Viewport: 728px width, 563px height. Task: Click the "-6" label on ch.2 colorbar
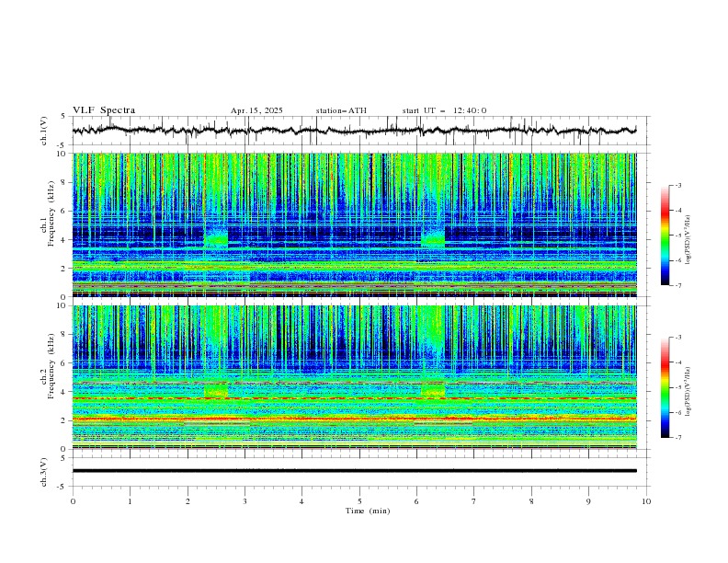tap(677, 412)
